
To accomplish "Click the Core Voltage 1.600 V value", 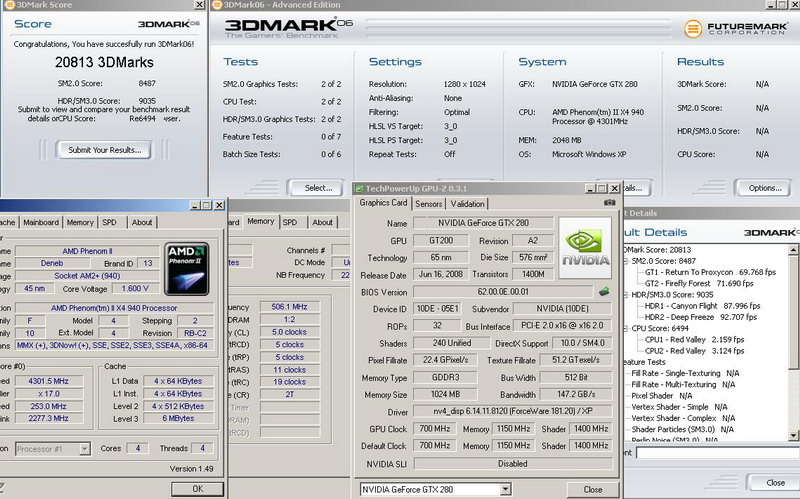I will coord(135,289).
